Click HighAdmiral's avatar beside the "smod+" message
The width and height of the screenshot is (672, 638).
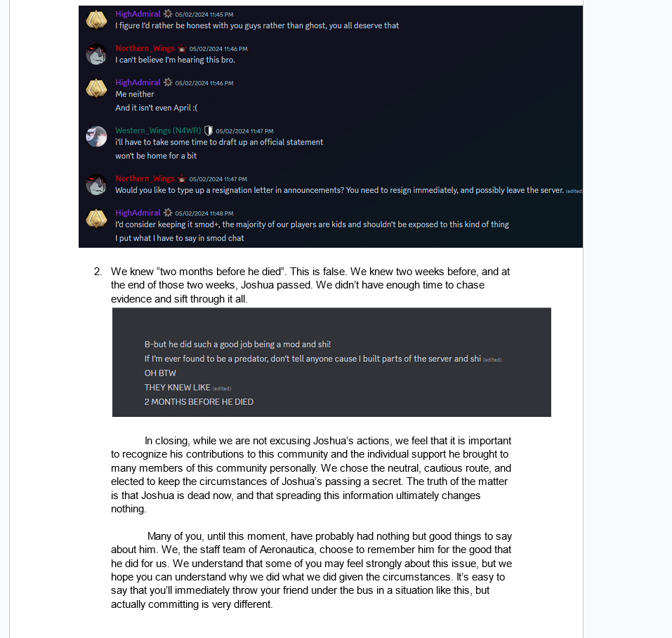tap(96, 218)
